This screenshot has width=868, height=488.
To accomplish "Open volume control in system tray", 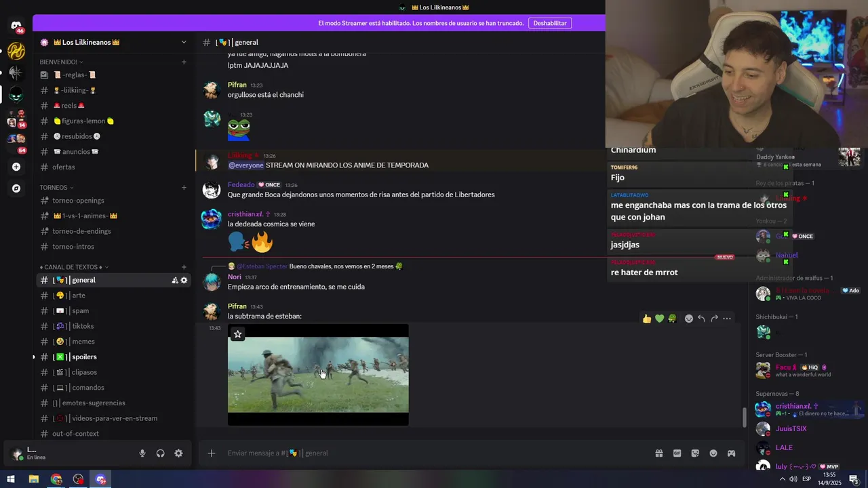I will click(793, 479).
